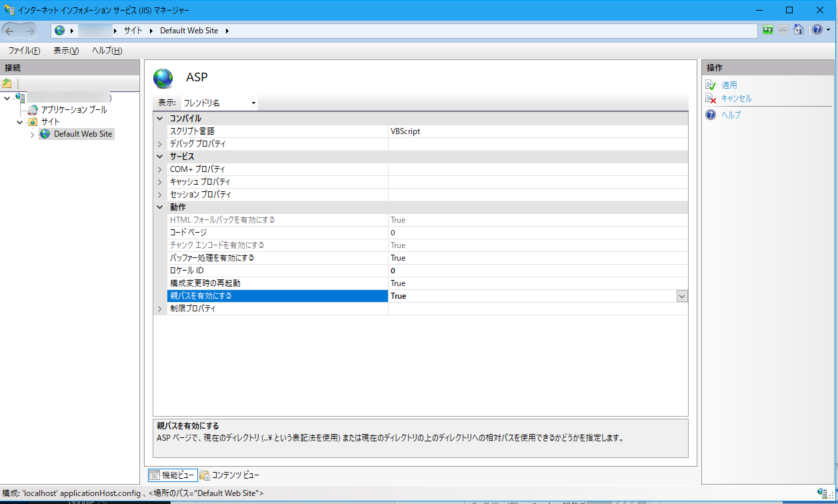Open the True dropdown for 親パスを有効にする
Viewport: 838px width, 504px height.
[x=681, y=295]
